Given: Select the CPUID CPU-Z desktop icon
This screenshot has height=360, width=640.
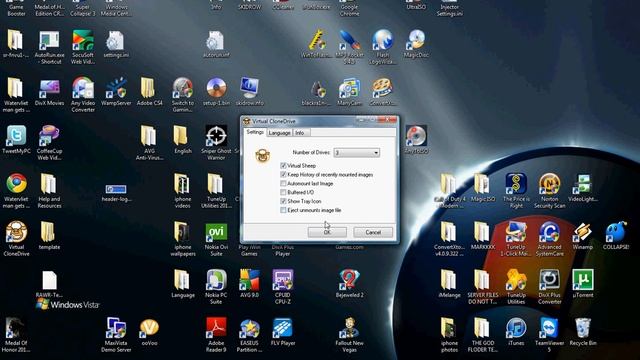Looking at the screenshot, I should (x=282, y=287).
